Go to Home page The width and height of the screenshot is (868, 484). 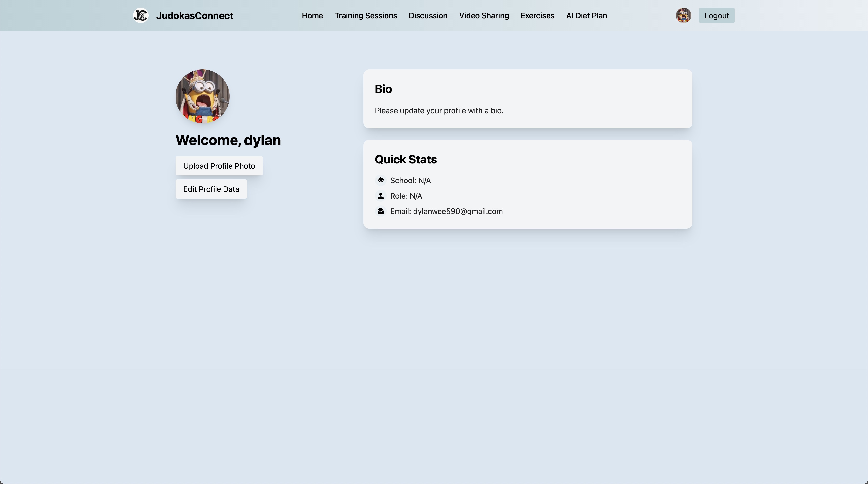pyautogui.click(x=312, y=16)
